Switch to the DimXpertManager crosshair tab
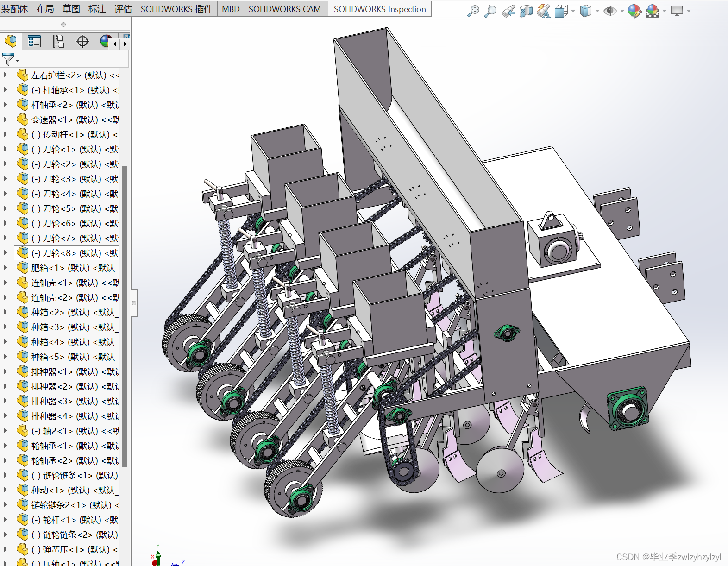The height and width of the screenshot is (566, 728). [x=82, y=41]
